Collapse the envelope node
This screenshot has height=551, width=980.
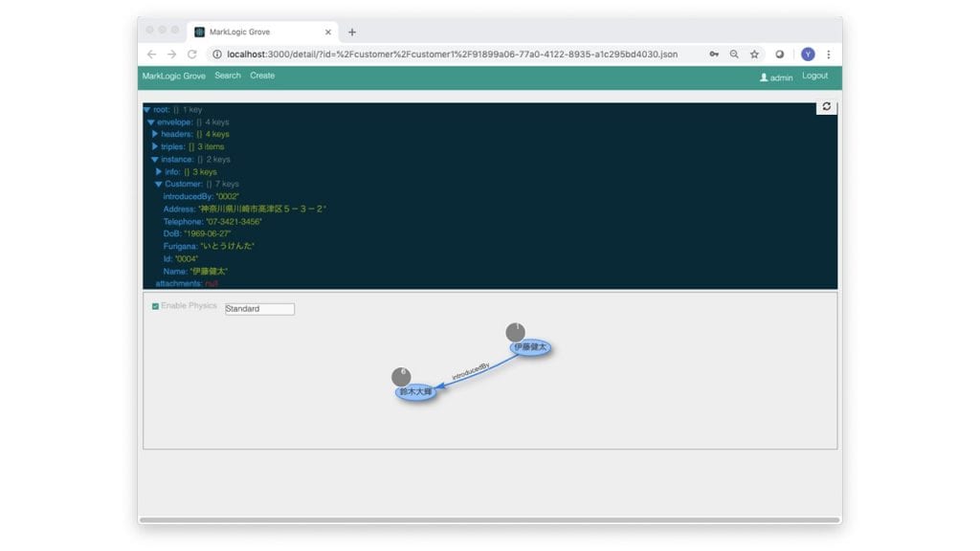click(x=151, y=122)
